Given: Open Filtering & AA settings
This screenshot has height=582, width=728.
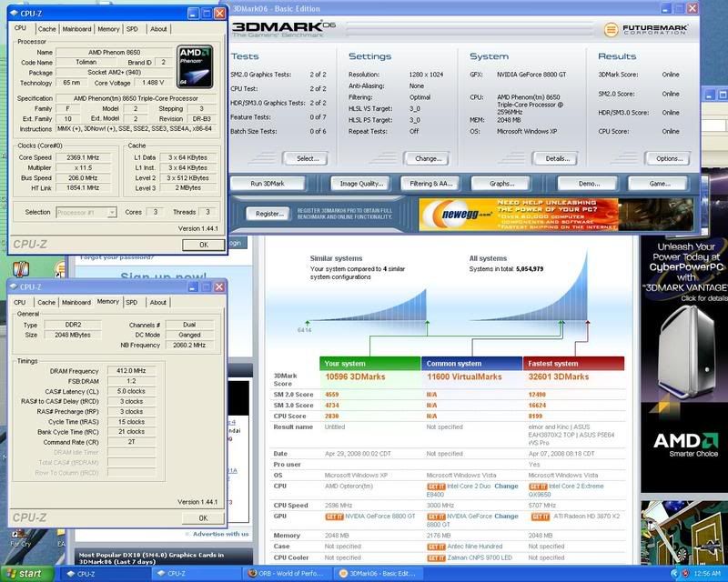Looking at the screenshot, I should coord(433,183).
